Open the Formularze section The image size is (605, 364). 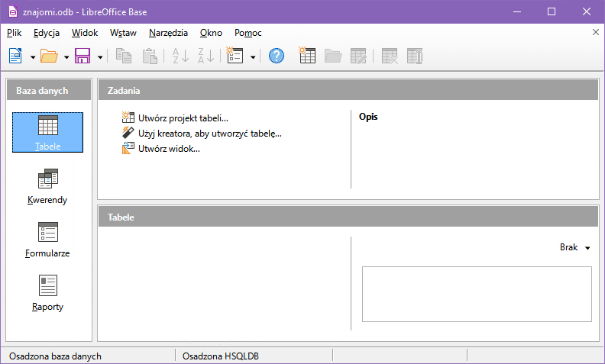pos(47,240)
